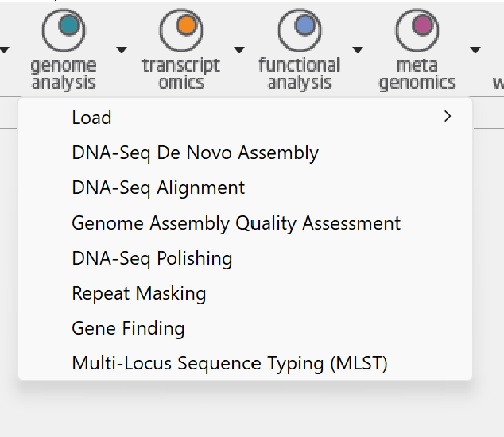This screenshot has height=437, width=504.
Task: Open dropdown arrow right of functional analysis
Action: 358,50
